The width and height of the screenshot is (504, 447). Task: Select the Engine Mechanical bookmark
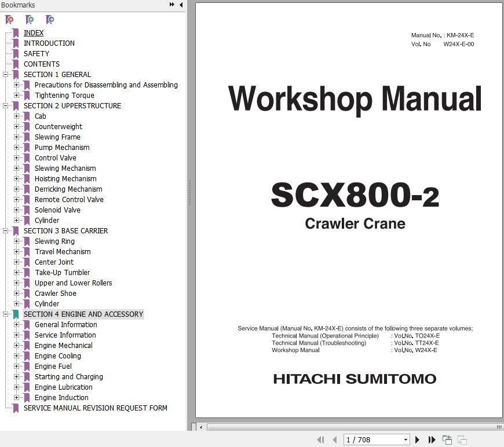(64, 346)
